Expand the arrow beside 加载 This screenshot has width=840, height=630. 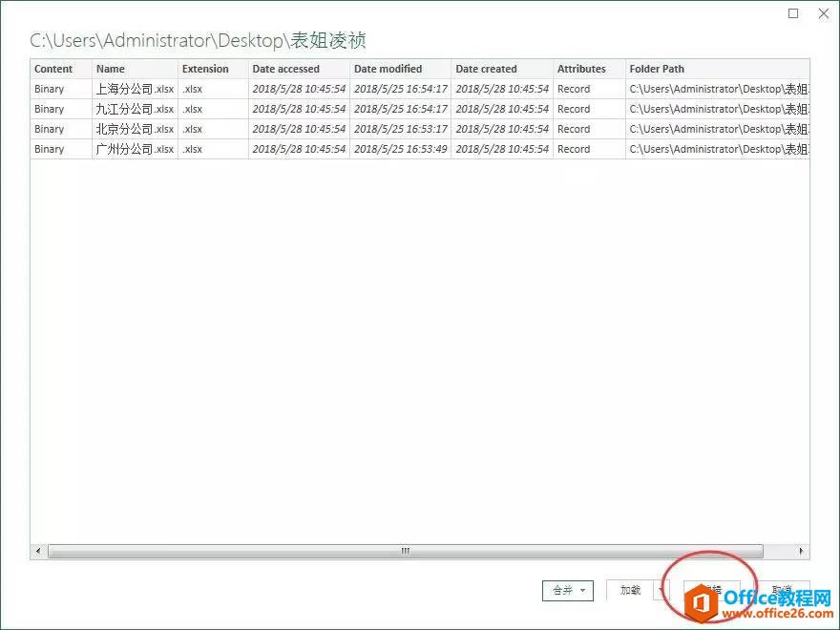(661, 590)
